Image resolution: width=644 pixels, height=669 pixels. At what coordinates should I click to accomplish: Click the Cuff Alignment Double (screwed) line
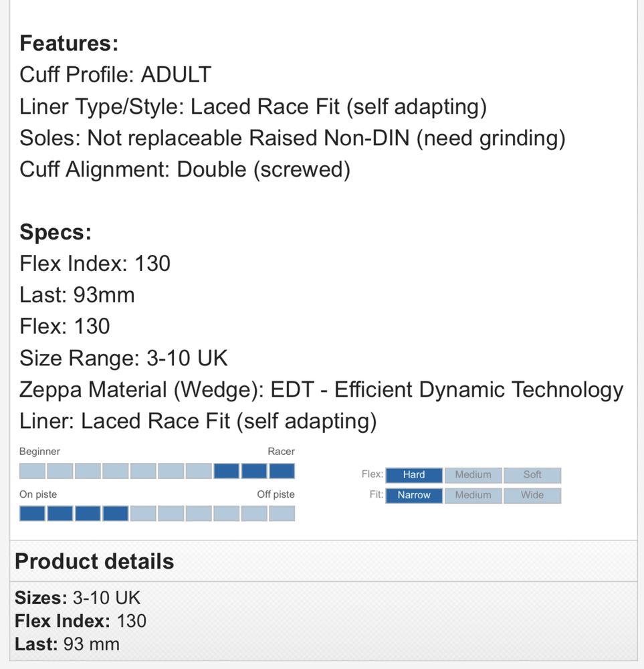(x=185, y=169)
